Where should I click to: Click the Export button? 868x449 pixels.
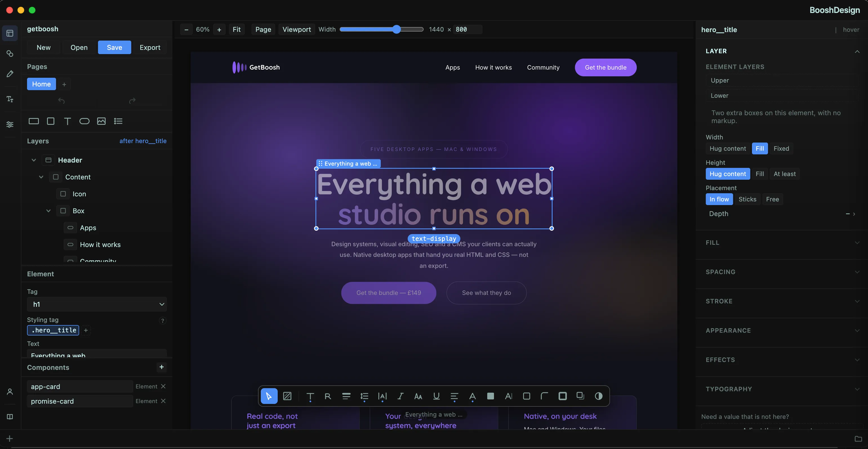[x=150, y=47]
